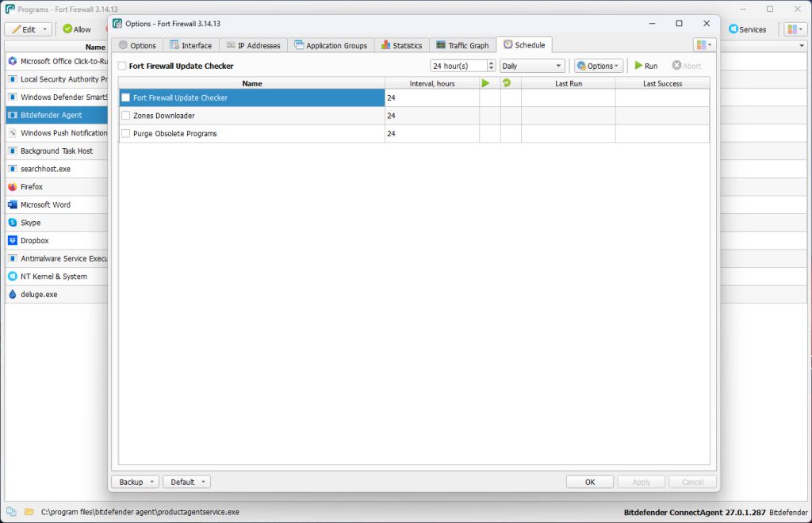Screen dimensions: 812x523
Task: Open the colored grid menu in Programs window
Action: 795,29
